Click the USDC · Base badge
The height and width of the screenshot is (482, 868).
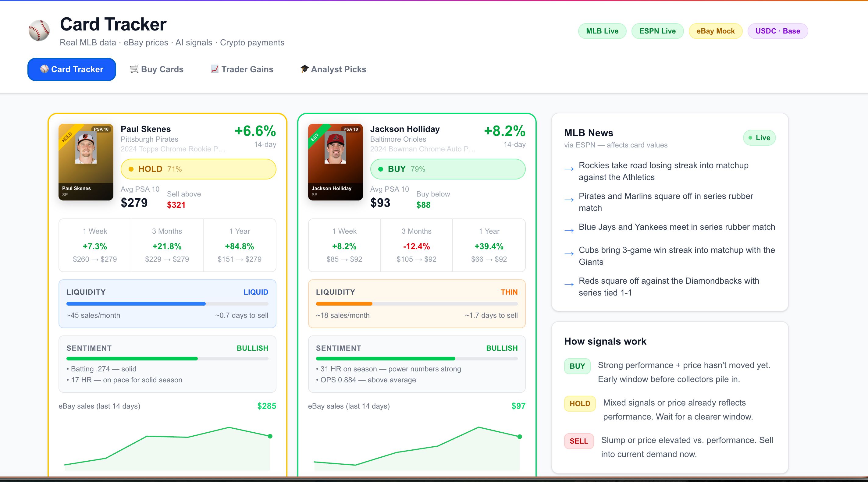point(778,31)
